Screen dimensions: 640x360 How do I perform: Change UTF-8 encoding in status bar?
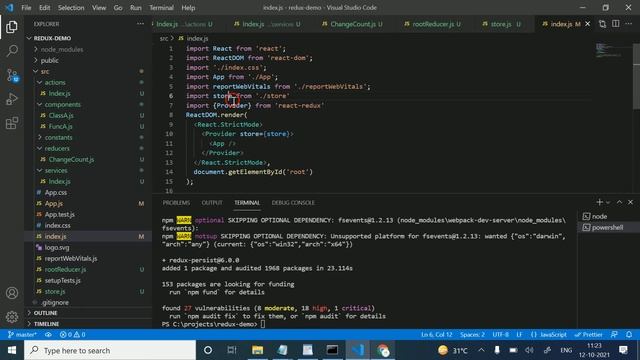(x=500, y=334)
